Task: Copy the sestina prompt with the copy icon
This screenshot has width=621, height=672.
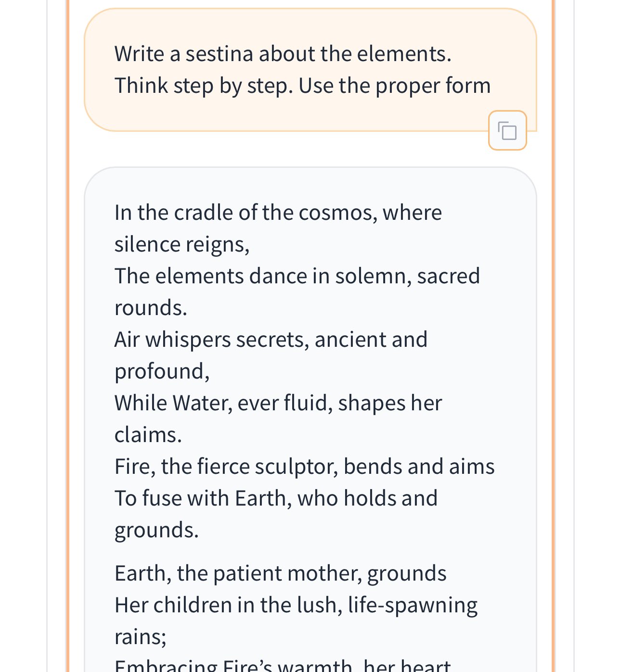Action: (507, 130)
